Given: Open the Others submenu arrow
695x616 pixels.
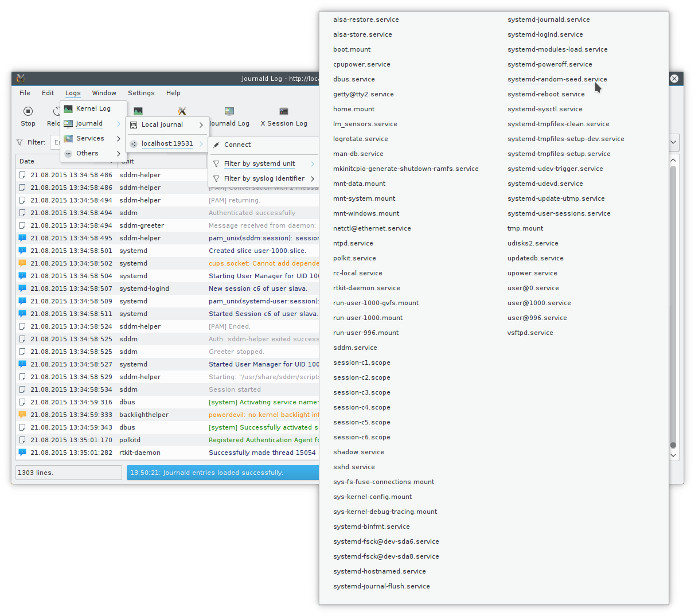Looking at the screenshot, I should point(118,153).
